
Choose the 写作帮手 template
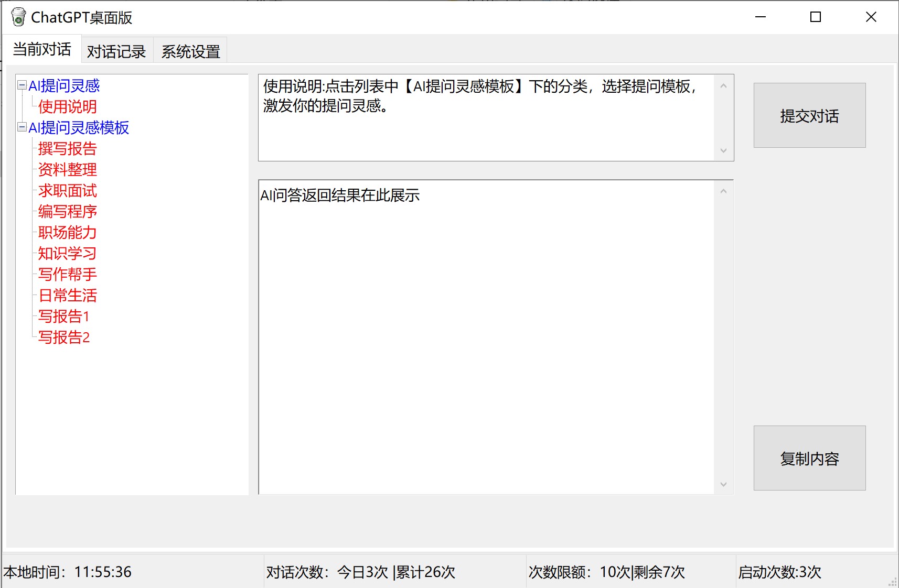coord(68,274)
